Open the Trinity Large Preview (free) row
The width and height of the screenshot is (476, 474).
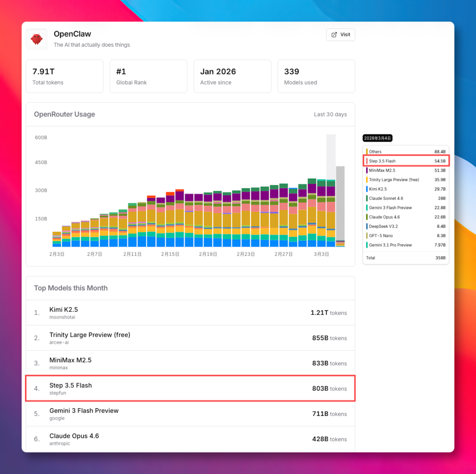click(x=190, y=338)
